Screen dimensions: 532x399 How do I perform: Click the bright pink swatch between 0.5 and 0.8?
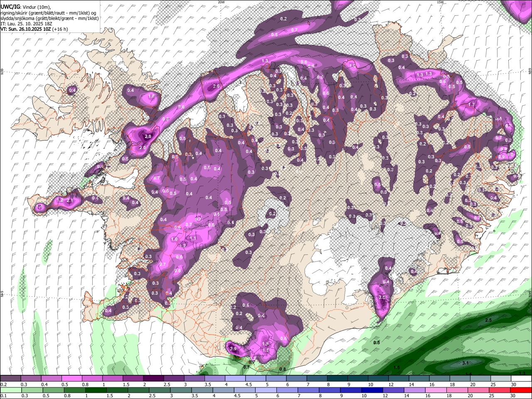[71, 379]
